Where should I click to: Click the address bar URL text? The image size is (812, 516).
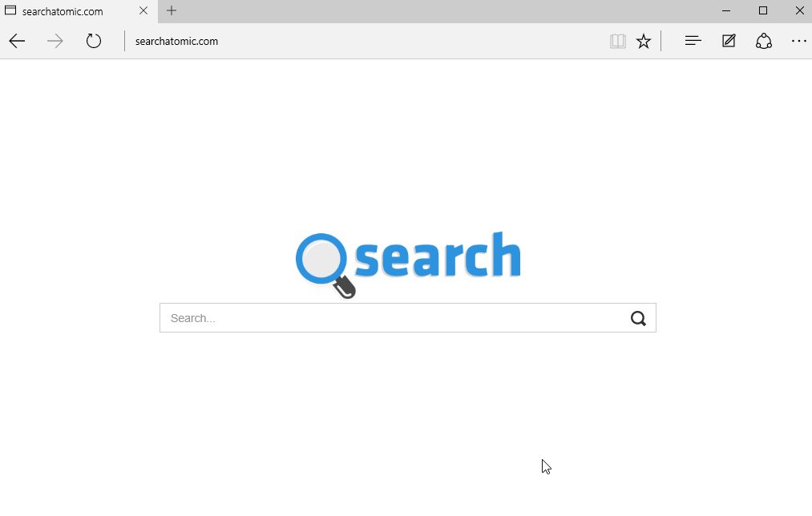(176, 42)
